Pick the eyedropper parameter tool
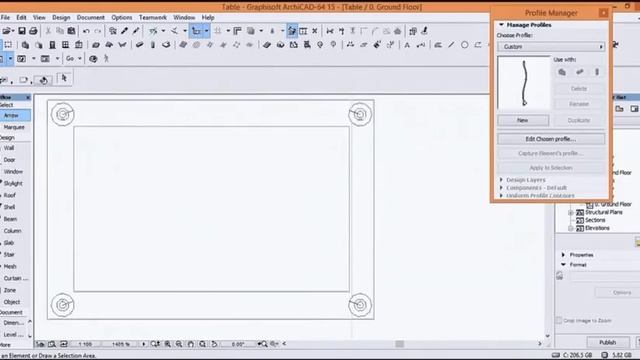The width and height of the screenshot is (640, 360). coord(124,31)
